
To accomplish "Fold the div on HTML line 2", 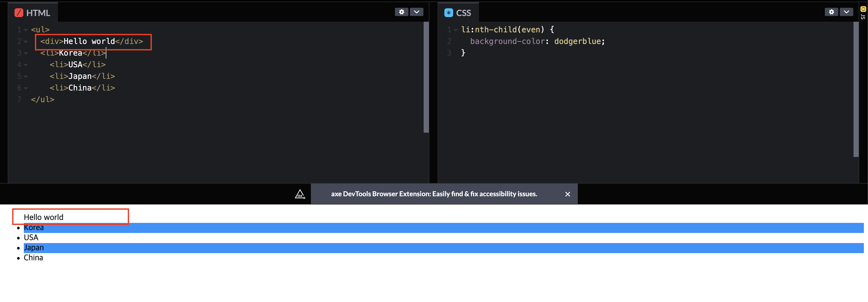I will tap(26, 42).
